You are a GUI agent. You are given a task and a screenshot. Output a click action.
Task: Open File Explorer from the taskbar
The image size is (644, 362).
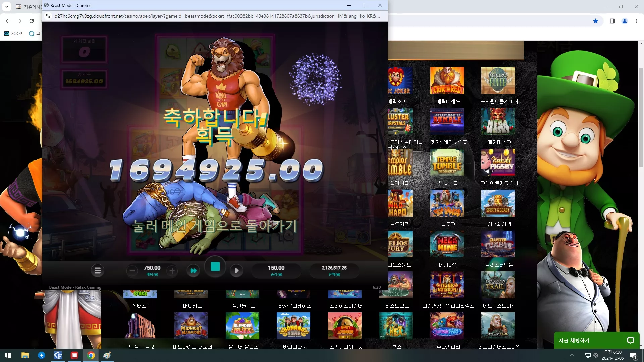(x=25, y=355)
